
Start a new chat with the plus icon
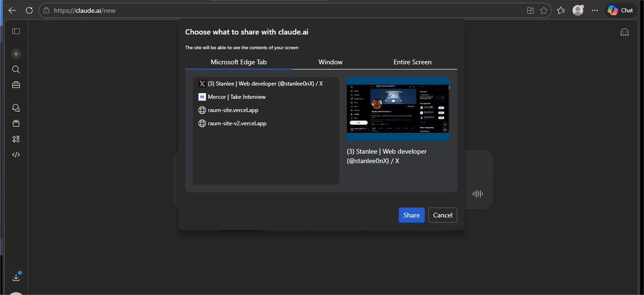pos(16,54)
